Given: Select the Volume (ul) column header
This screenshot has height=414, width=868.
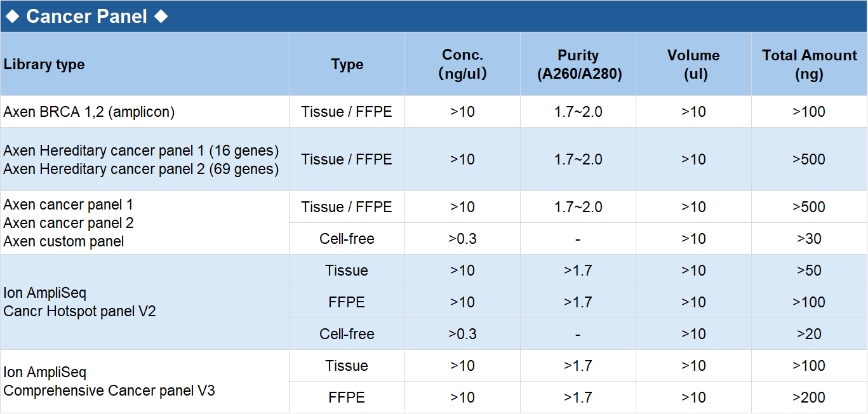Looking at the screenshot, I should [693, 65].
